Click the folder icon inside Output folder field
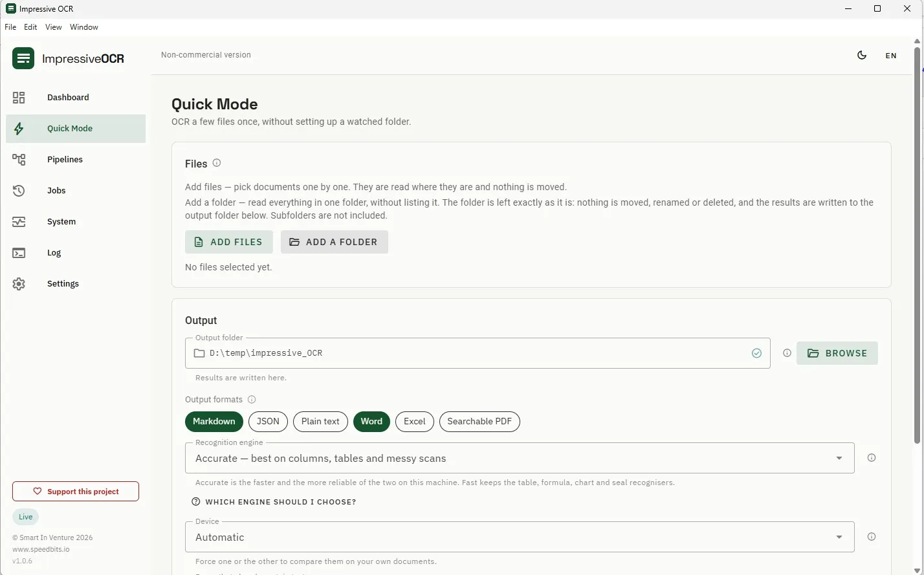This screenshot has height=575, width=924. click(x=199, y=353)
